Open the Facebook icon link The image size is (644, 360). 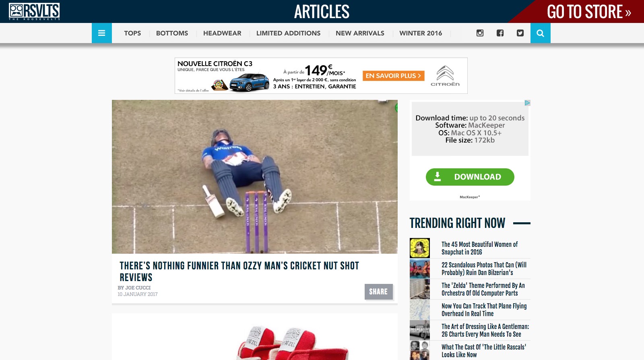pyautogui.click(x=500, y=33)
